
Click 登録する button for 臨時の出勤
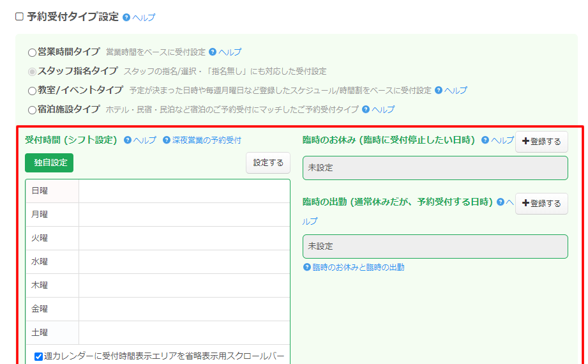pyautogui.click(x=541, y=203)
